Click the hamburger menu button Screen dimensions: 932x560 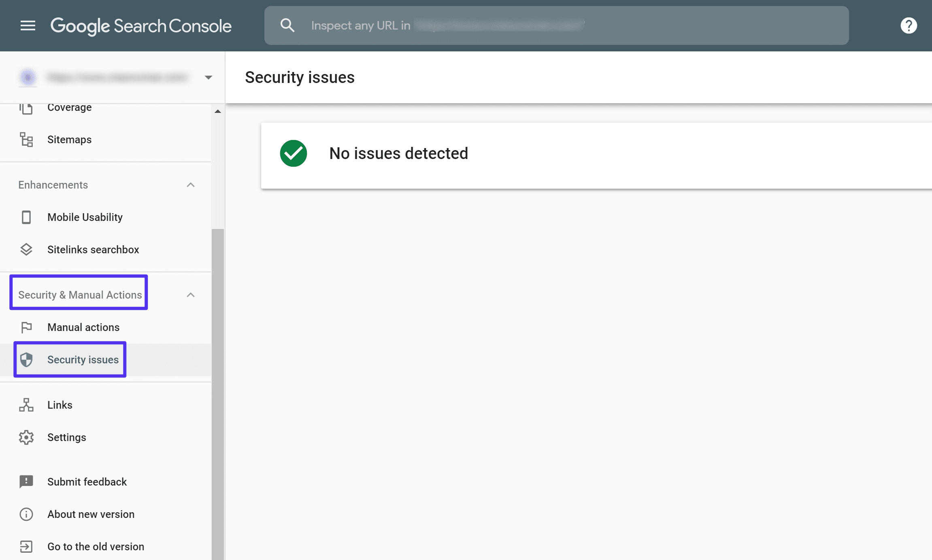coord(27,25)
